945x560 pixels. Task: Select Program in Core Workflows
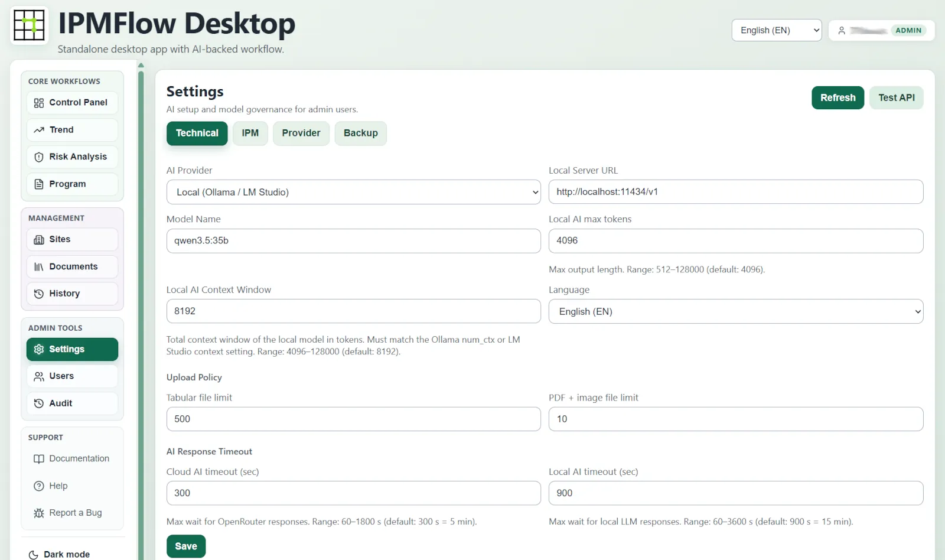72,184
